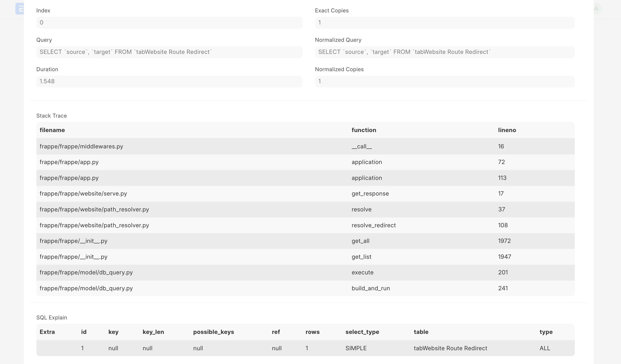Sort by the filename column header
Viewport: 621px width, 364px height.
tap(52, 130)
